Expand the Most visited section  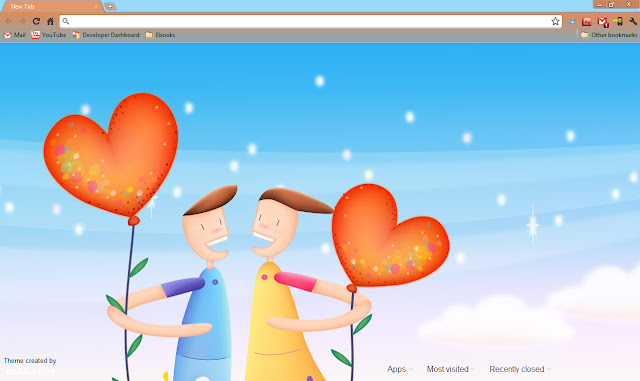(451, 369)
